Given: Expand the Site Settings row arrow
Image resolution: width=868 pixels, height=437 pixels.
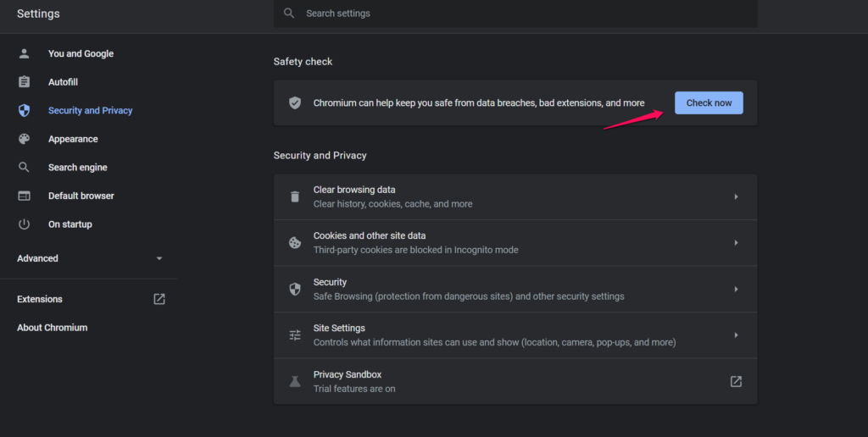Looking at the screenshot, I should pos(736,335).
